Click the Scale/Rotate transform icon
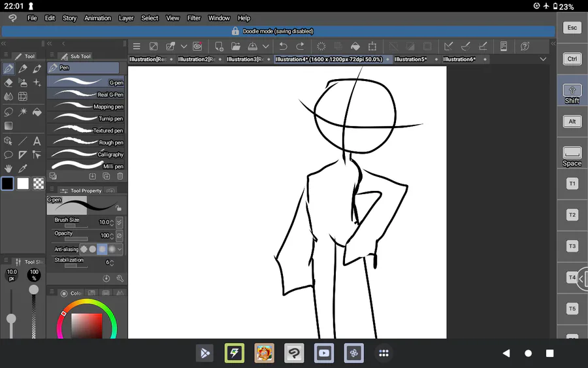 click(x=372, y=46)
